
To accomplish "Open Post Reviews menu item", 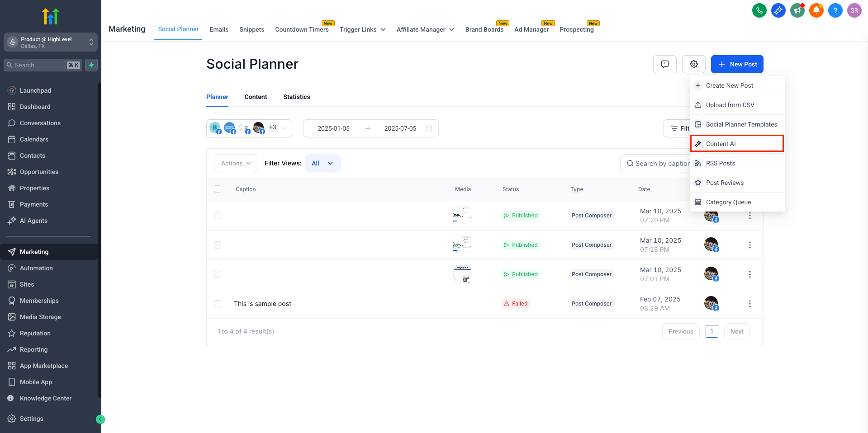I will (x=737, y=183).
